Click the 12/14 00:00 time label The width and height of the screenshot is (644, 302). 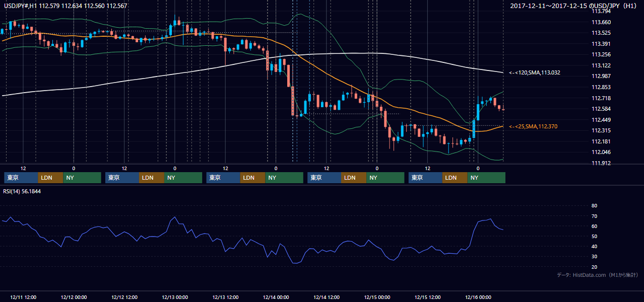[x=276, y=297]
